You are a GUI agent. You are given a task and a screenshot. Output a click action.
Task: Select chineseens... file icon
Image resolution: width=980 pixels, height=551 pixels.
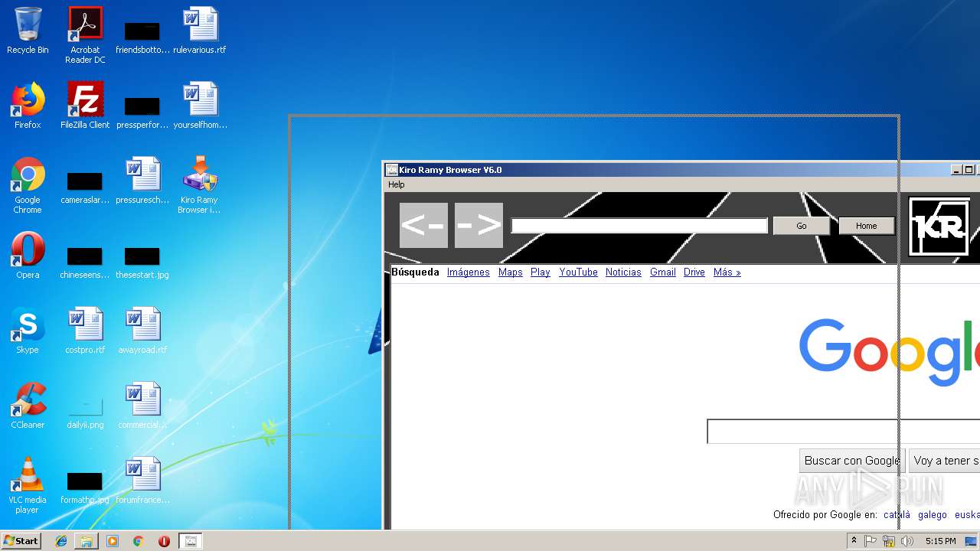[x=85, y=262]
